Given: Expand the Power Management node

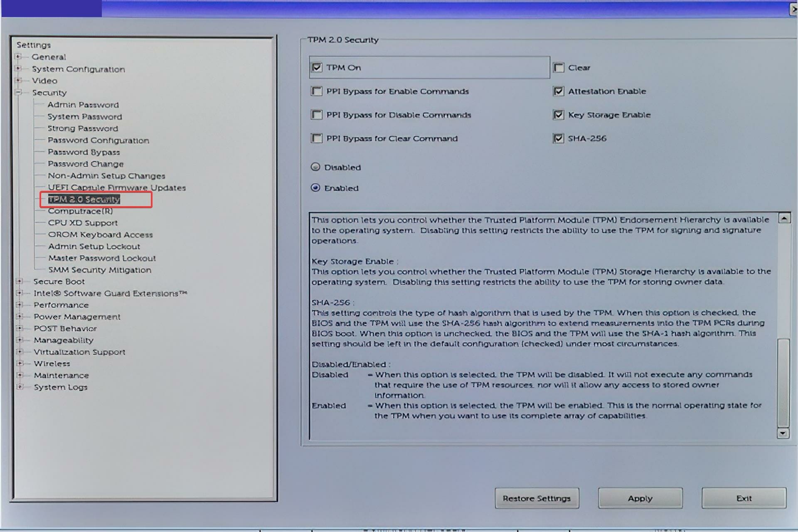Looking at the screenshot, I should click(19, 317).
